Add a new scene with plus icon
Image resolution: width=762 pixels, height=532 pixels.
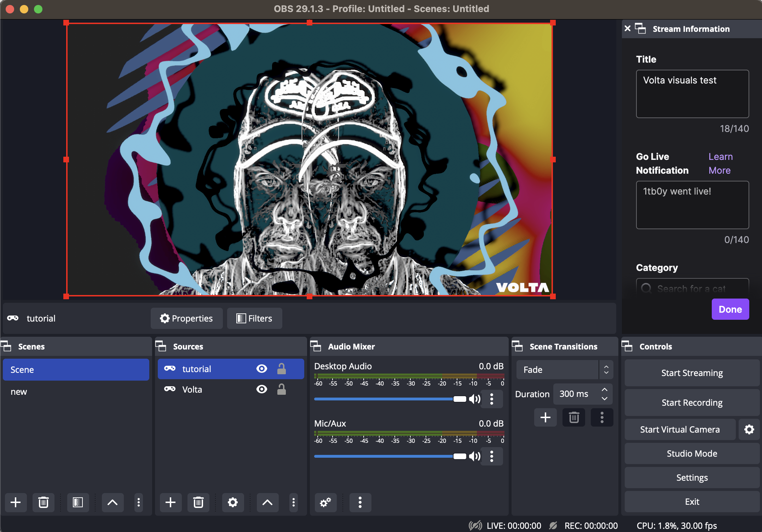(x=16, y=502)
